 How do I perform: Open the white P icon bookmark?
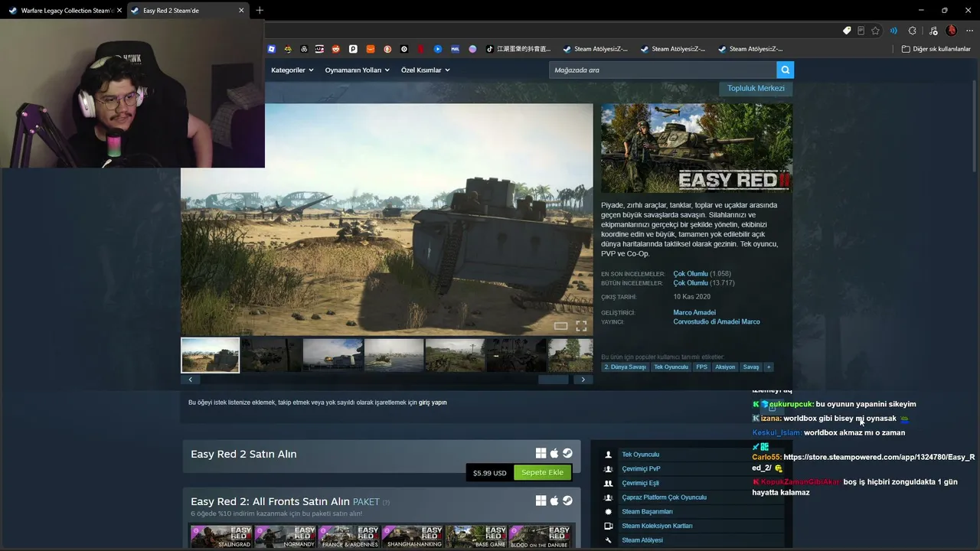point(353,49)
